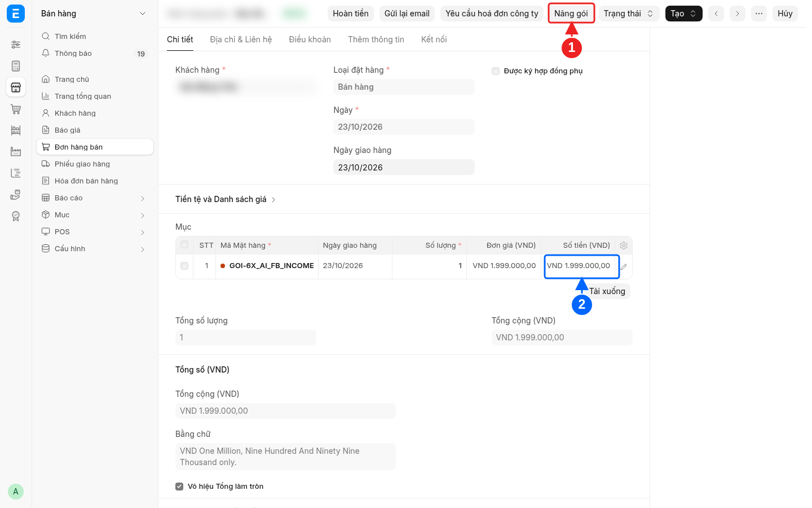Click the pencil edit icon on item row
812x508 pixels.
624,266
